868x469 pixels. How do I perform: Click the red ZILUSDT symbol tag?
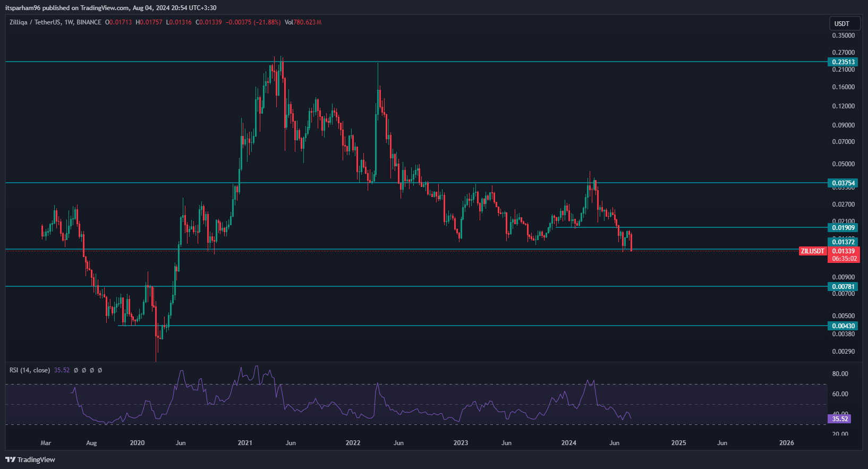tap(813, 251)
